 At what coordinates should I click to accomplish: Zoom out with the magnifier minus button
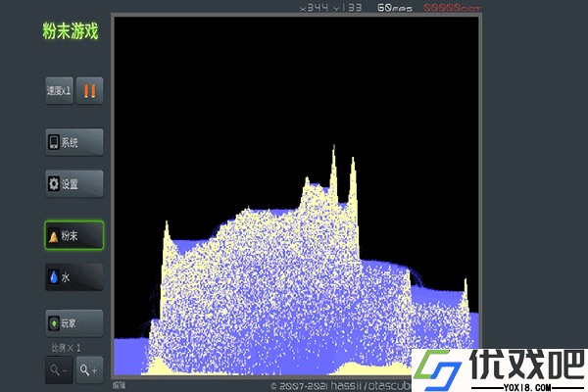coord(59,369)
